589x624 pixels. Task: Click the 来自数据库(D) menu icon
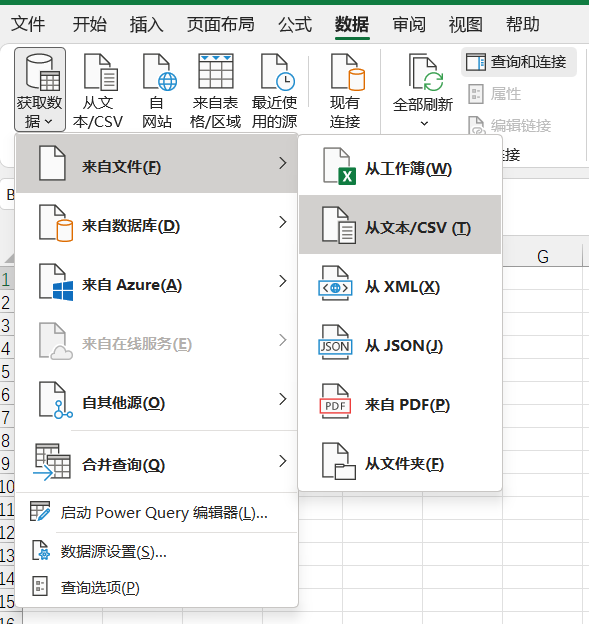tap(56, 223)
